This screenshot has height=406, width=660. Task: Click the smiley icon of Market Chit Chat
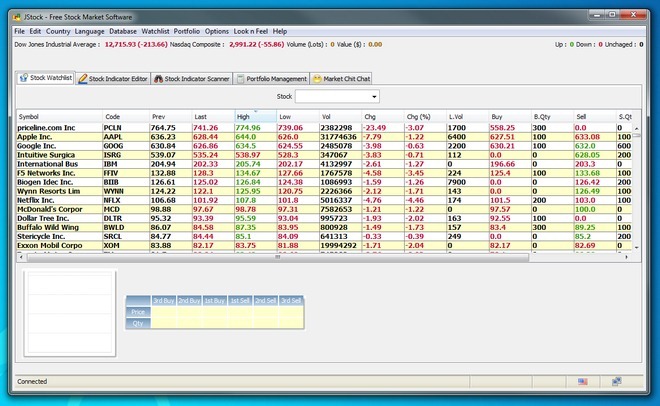coord(317,79)
